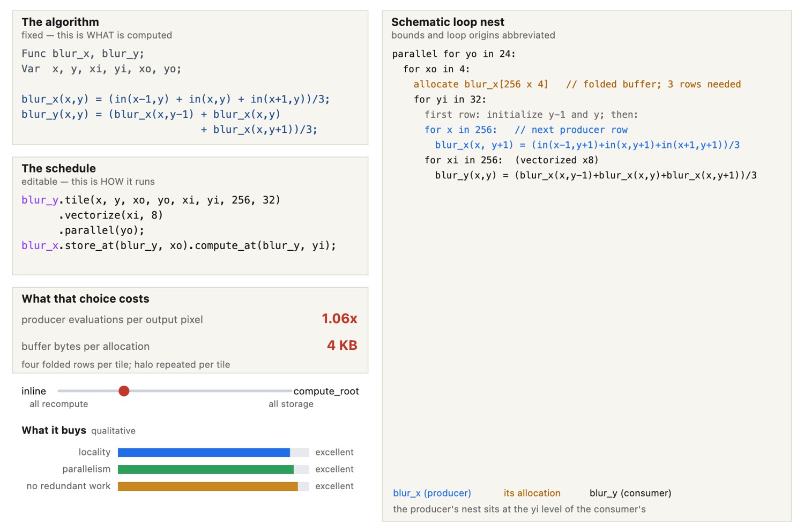Click "fixed — this is WHAT is computed" subtitle
The width and height of the screenshot is (804, 532).
(97, 35)
